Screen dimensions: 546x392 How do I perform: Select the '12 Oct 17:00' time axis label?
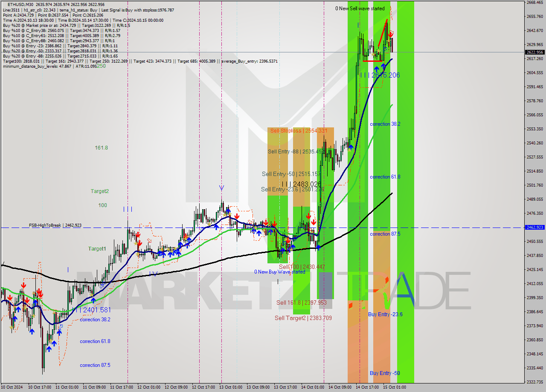(203, 387)
